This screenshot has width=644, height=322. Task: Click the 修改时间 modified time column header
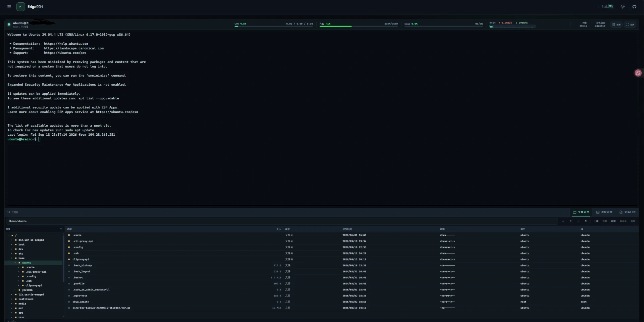click(347, 229)
